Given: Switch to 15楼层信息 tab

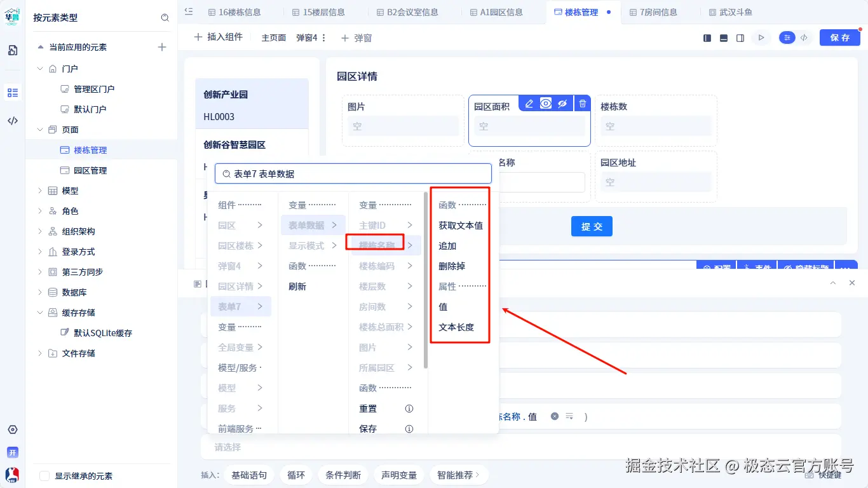Looking at the screenshot, I should click(318, 12).
